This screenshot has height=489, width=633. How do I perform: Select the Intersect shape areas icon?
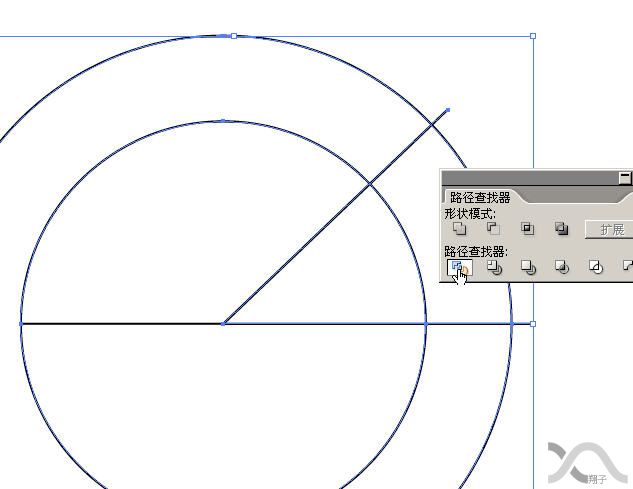pos(527,229)
